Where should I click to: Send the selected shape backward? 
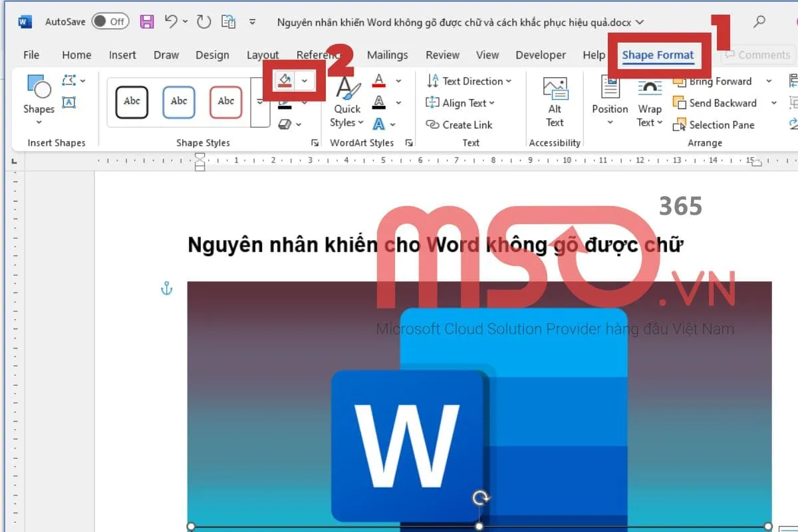coord(720,103)
